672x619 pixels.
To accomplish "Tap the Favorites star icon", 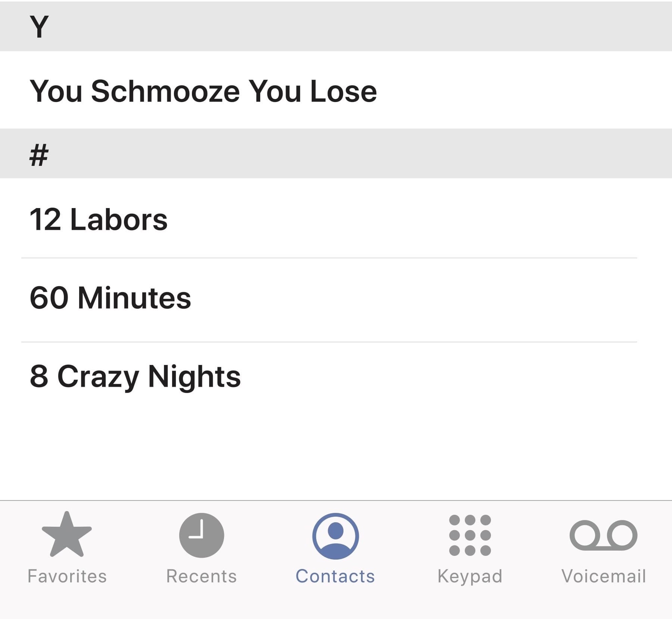I will click(67, 534).
